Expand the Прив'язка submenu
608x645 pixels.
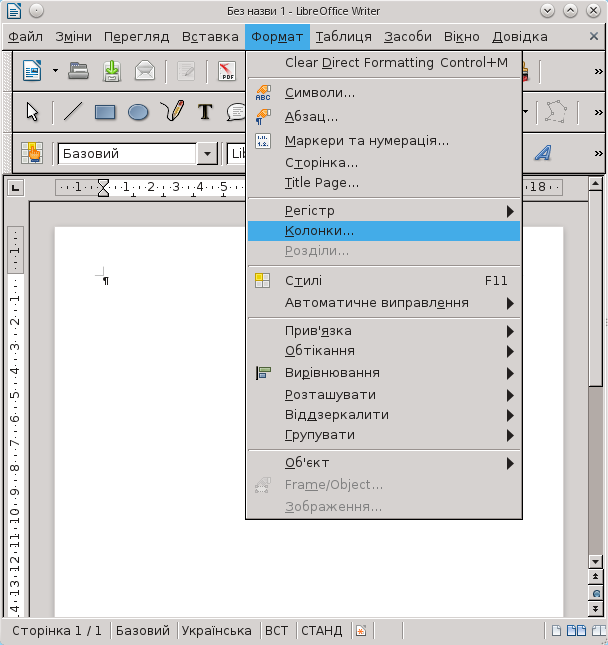(384, 331)
